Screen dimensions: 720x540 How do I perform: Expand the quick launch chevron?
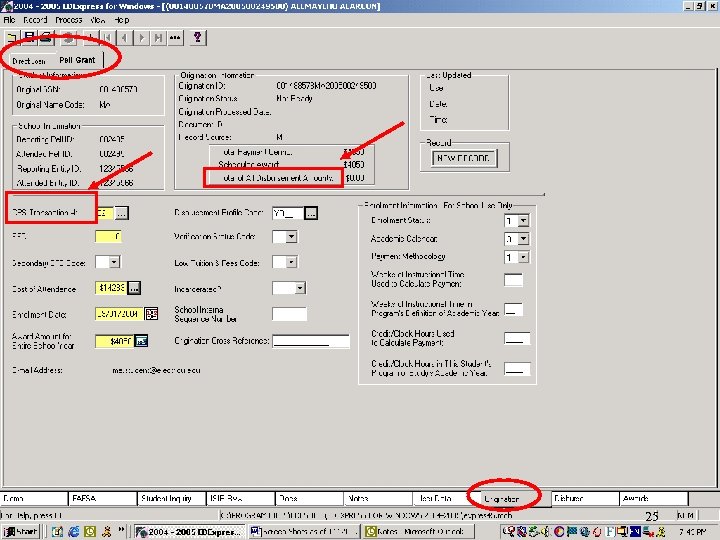(121, 530)
